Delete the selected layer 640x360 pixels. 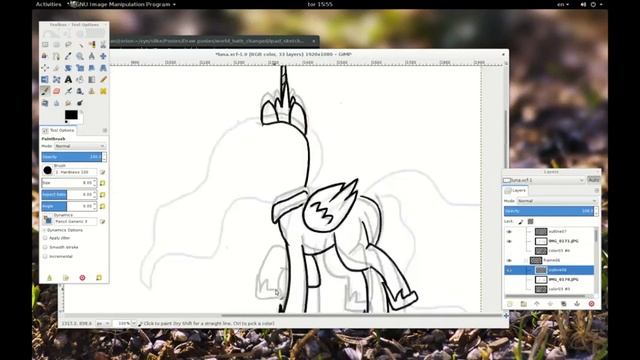click(591, 304)
